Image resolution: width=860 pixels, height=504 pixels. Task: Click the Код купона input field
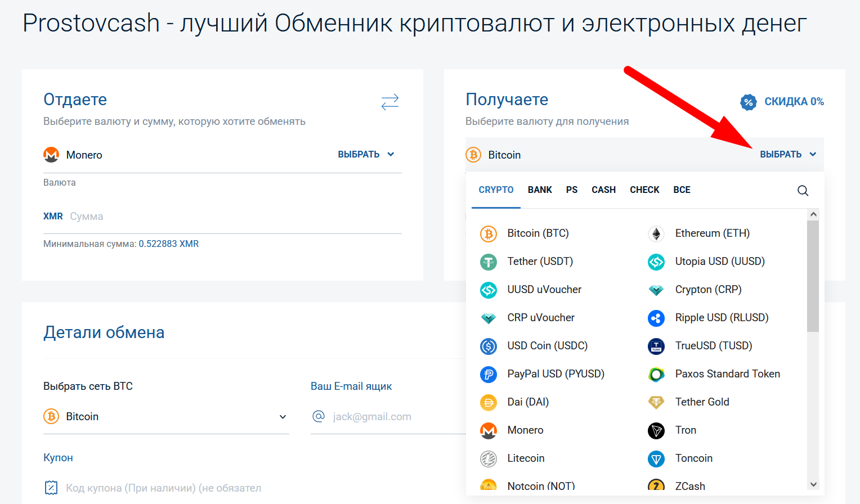(x=163, y=488)
